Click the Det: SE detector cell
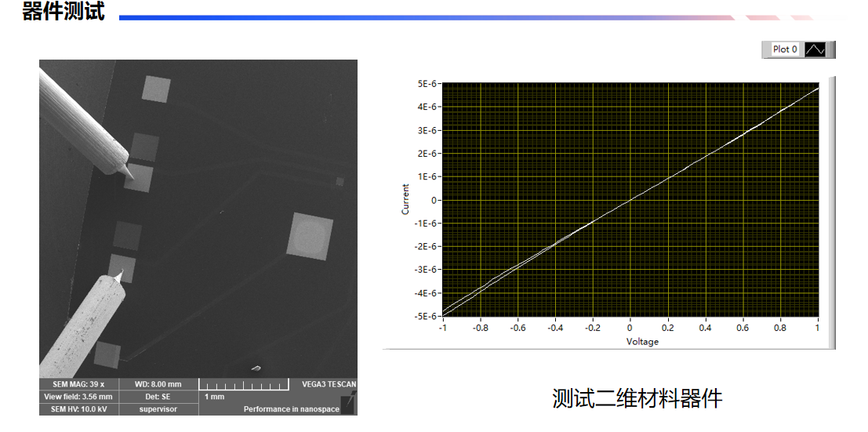Screen dimensions: 868x432 click(158, 397)
